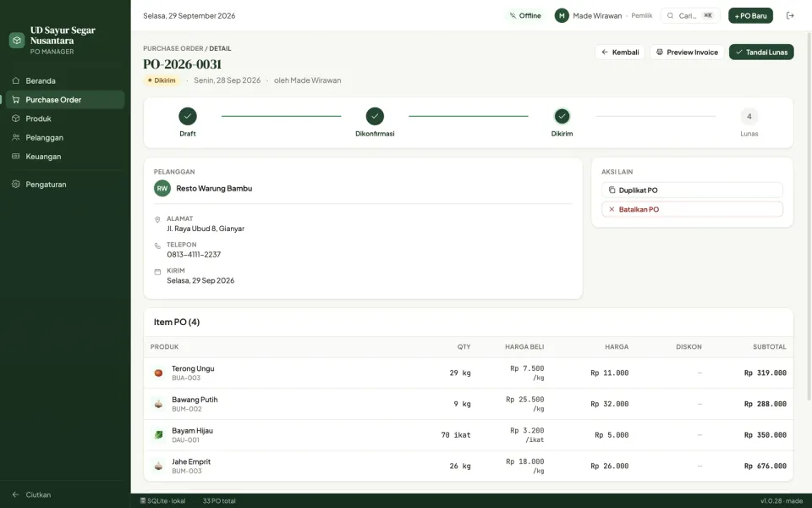The image size is (812, 508).
Task: Go back with Kembali button
Action: tap(620, 52)
